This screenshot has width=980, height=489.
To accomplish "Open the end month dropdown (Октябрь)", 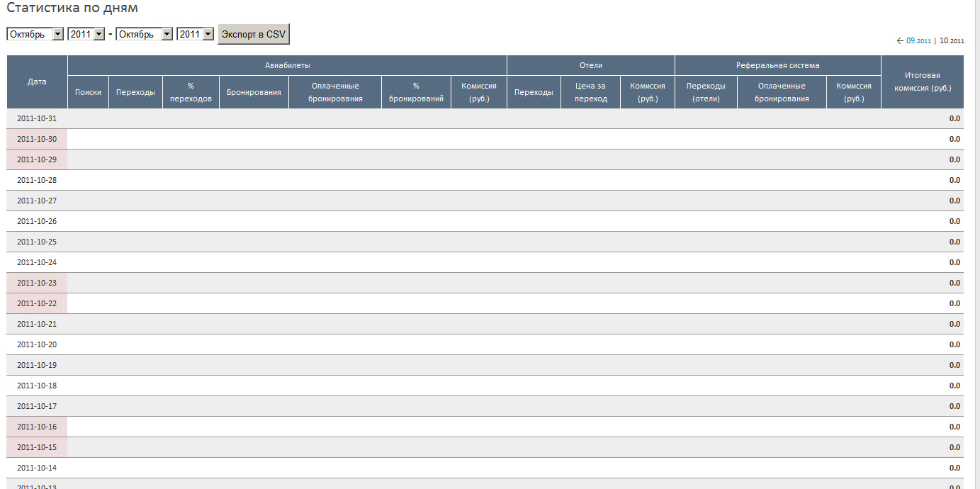I will (x=145, y=34).
